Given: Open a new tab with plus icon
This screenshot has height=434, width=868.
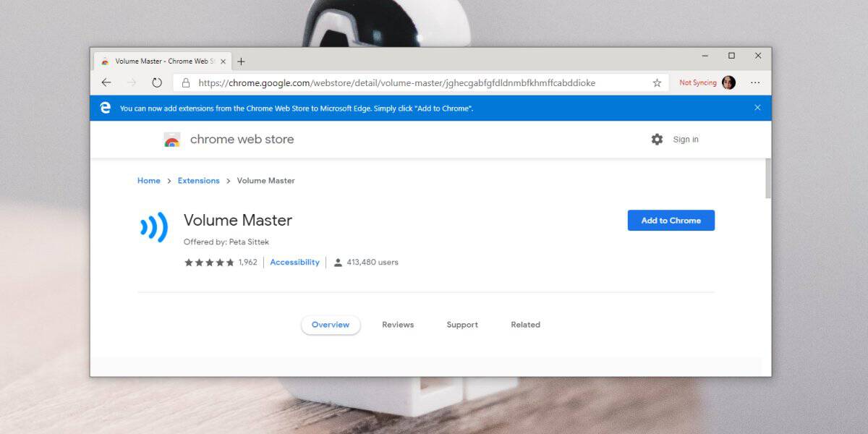Looking at the screenshot, I should tap(242, 61).
